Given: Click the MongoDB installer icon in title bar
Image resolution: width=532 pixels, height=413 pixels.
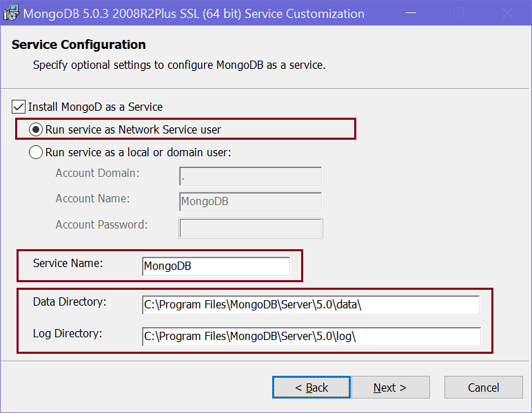Looking at the screenshot, I should pyautogui.click(x=11, y=13).
